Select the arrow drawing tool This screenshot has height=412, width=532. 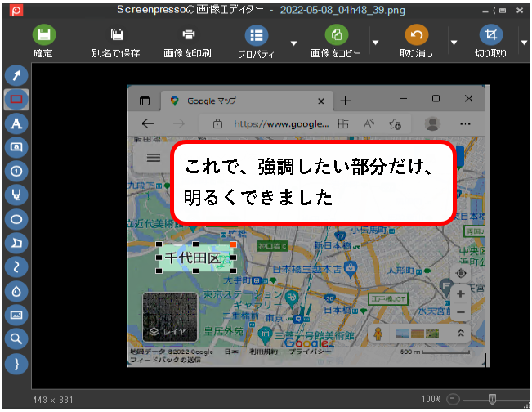(16, 75)
